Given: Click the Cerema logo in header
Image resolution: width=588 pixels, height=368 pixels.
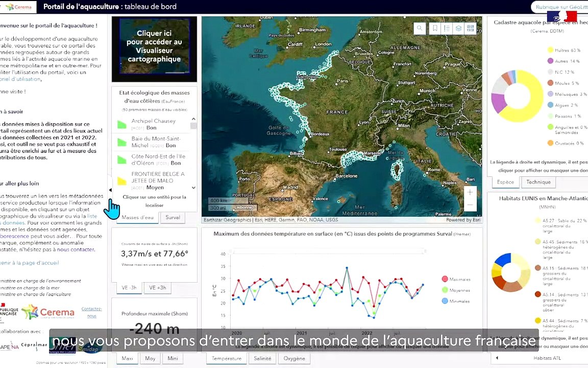Looking at the screenshot, I should click(x=19, y=7).
